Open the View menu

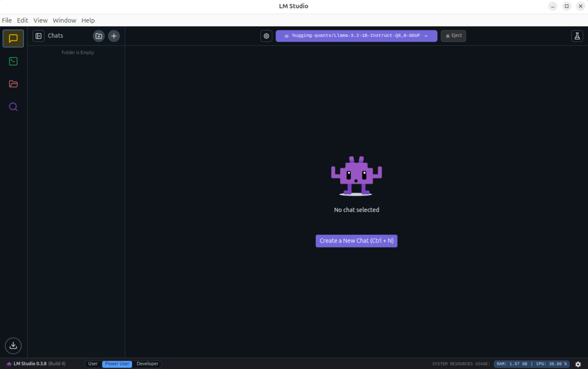(x=40, y=20)
